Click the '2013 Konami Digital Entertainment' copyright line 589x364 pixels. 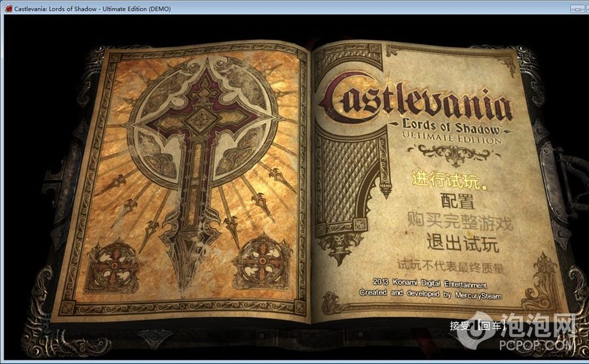[x=430, y=283]
